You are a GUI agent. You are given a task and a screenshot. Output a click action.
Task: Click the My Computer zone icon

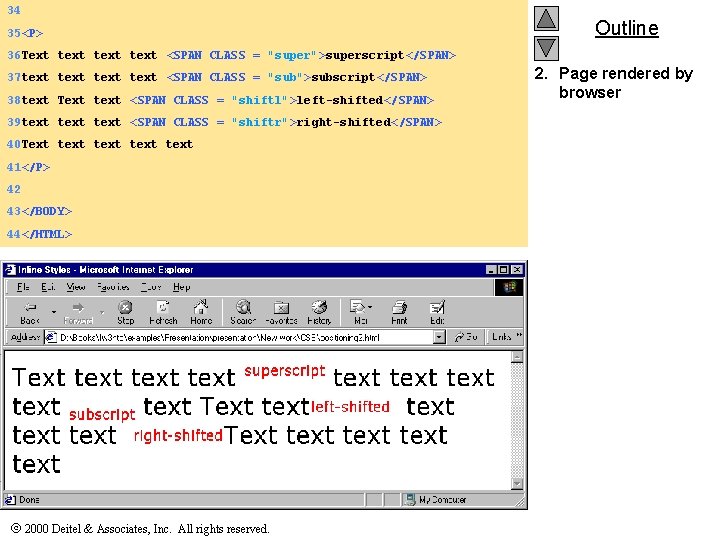pos(411,500)
